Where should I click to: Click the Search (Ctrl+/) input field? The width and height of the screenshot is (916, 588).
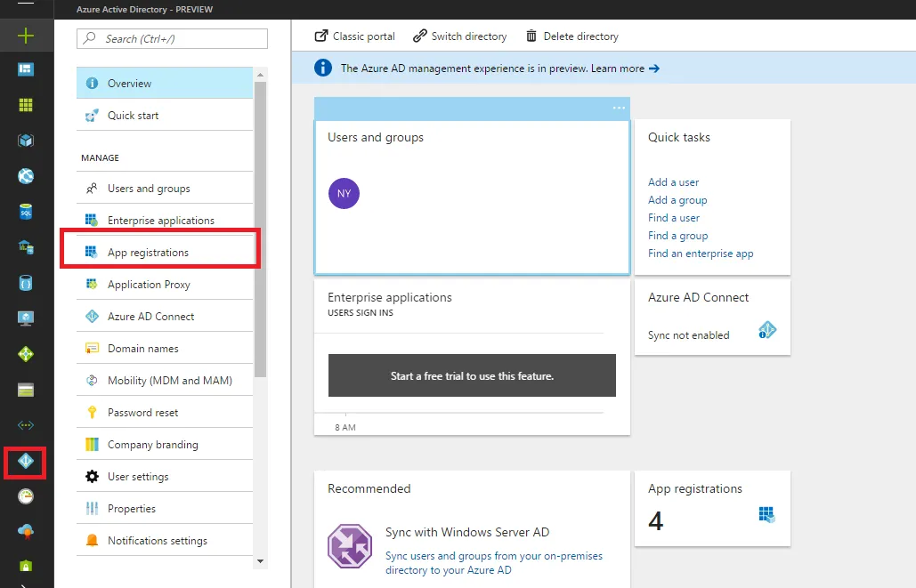coord(172,38)
